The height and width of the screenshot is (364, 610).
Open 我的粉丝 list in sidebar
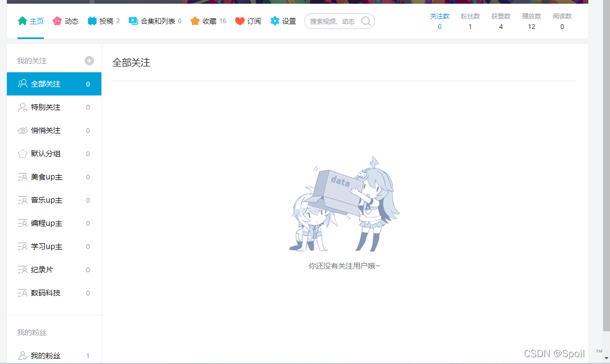point(54,356)
